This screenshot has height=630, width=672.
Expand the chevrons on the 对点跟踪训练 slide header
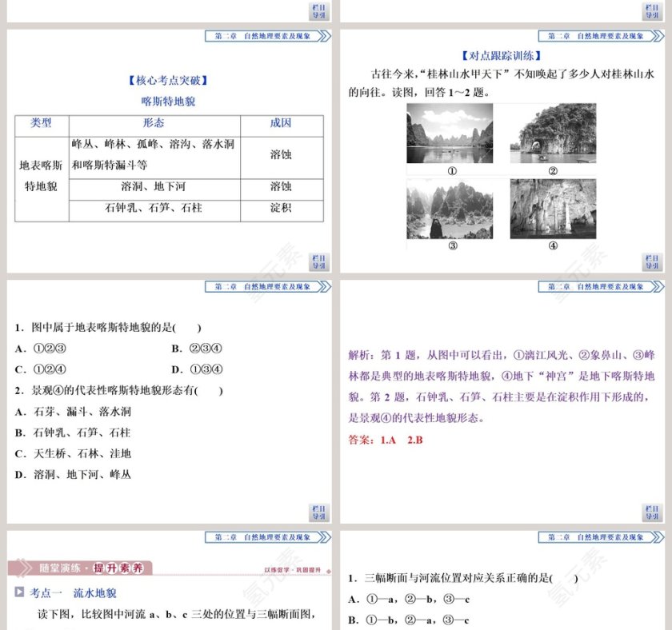coord(657,34)
